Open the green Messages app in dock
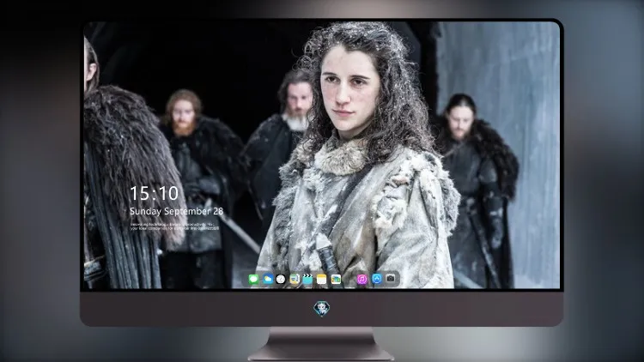The image size is (644, 362). (254, 279)
